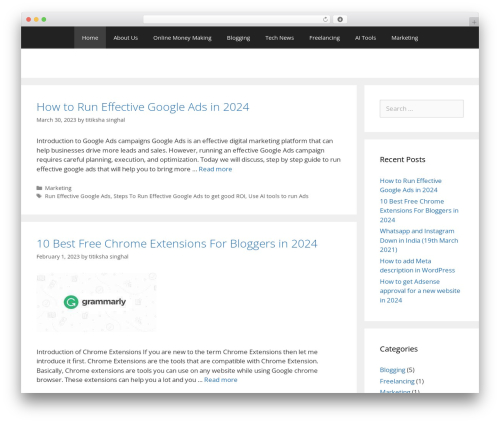Click the Recent Posts heading
This screenshot has height=423, width=500.
click(x=402, y=160)
